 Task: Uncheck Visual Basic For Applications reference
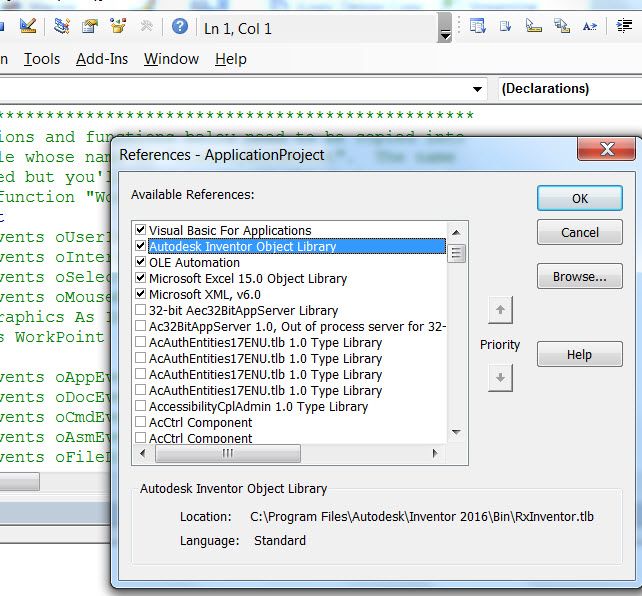coord(140,230)
